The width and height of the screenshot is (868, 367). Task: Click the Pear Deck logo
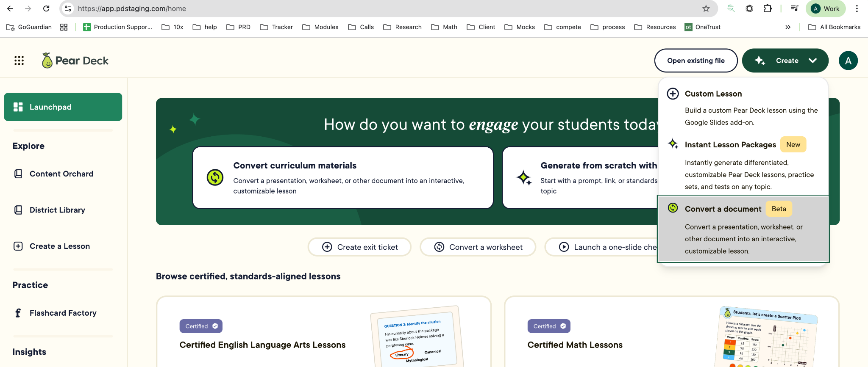click(75, 61)
